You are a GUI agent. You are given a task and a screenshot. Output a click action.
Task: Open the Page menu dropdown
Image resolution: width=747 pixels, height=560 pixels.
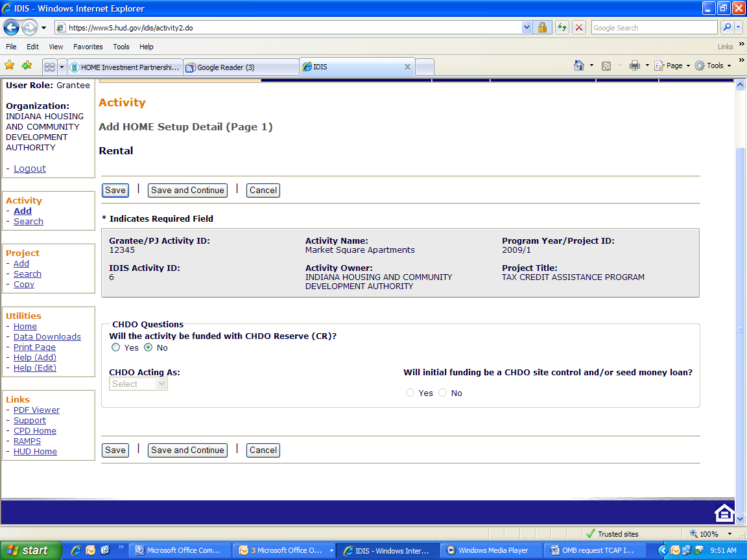(x=673, y=65)
